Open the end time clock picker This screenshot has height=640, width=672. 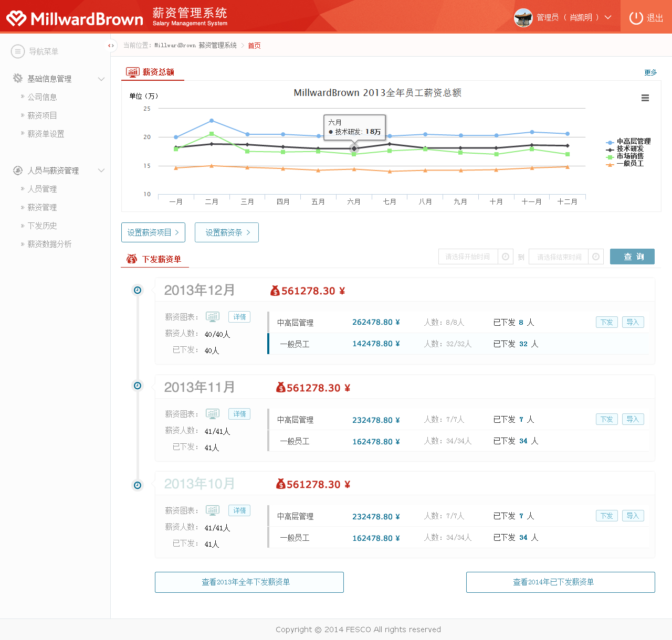(x=596, y=257)
